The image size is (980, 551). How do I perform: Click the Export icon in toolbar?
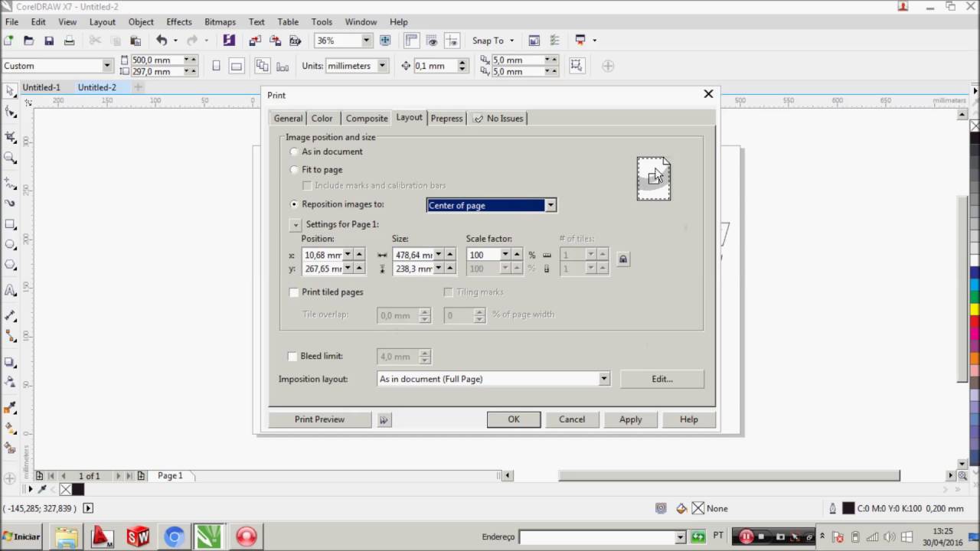coord(275,41)
